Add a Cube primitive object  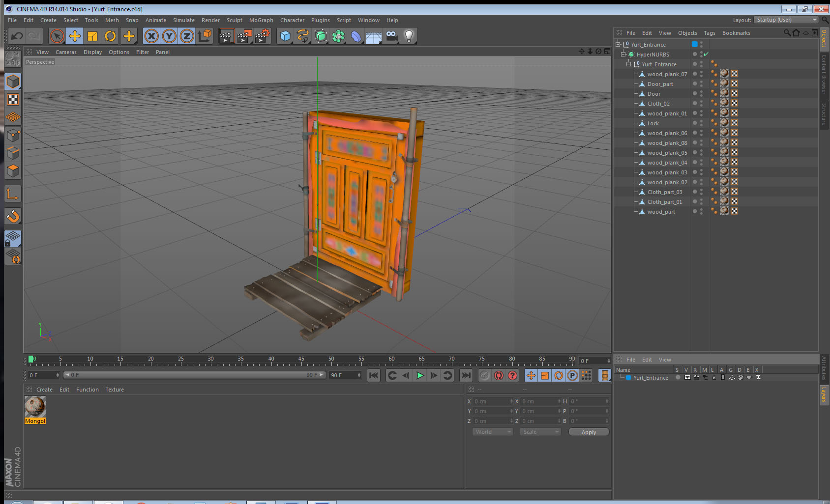coord(285,36)
